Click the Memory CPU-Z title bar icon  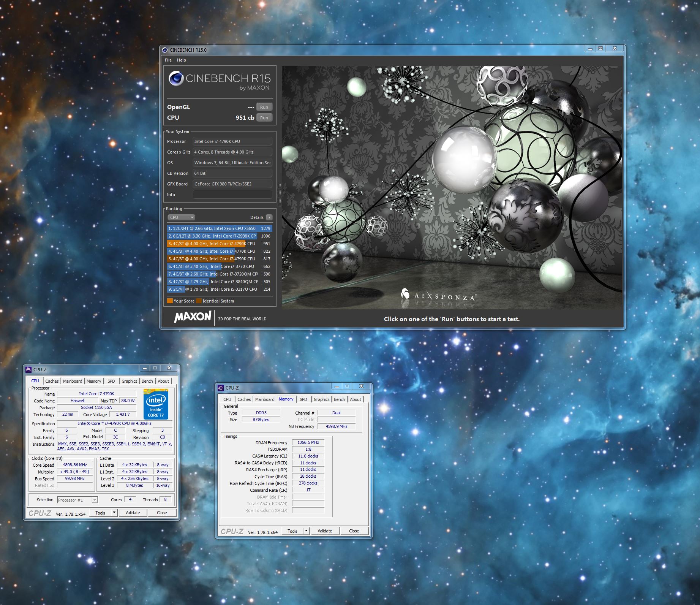coord(221,388)
